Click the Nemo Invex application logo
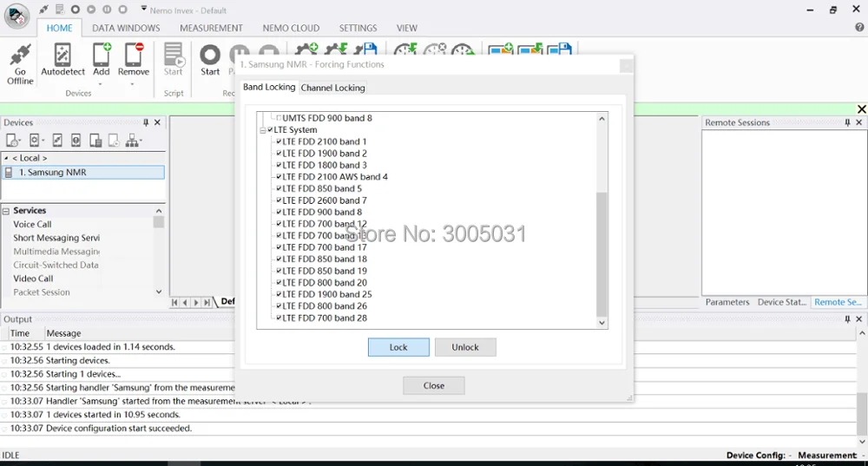 coord(16,16)
